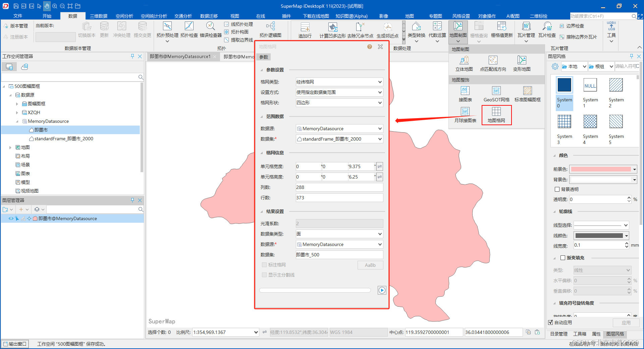This screenshot has width=644, height=349.
Task: Click the 擦除边界外瓦片 button
Action: (x=578, y=37)
